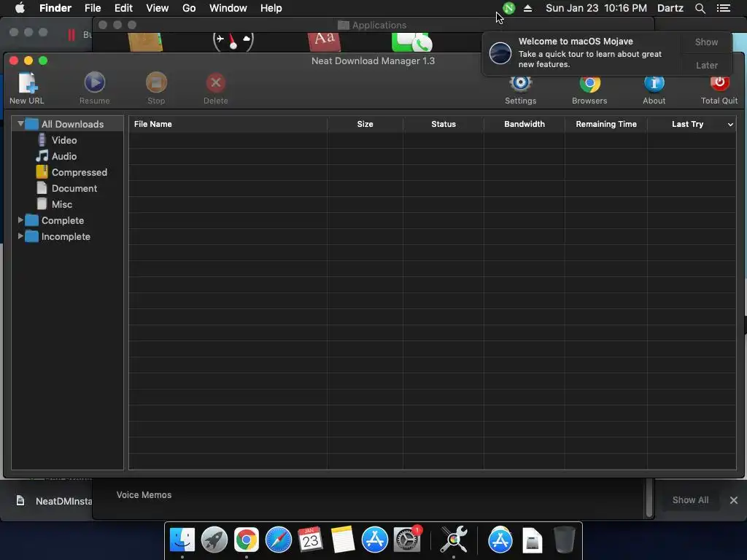Open the Help menu
Viewport: 747px width, 560px height.
tap(271, 8)
